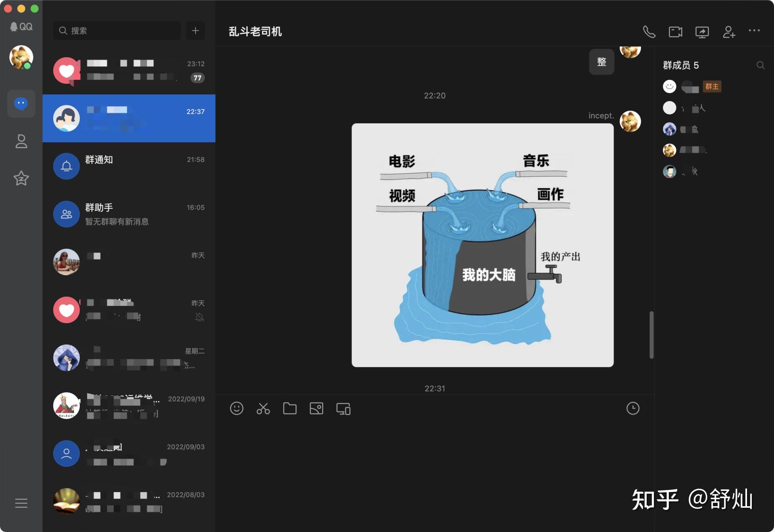
Task: Search within the group member list
Action: point(761,65)
